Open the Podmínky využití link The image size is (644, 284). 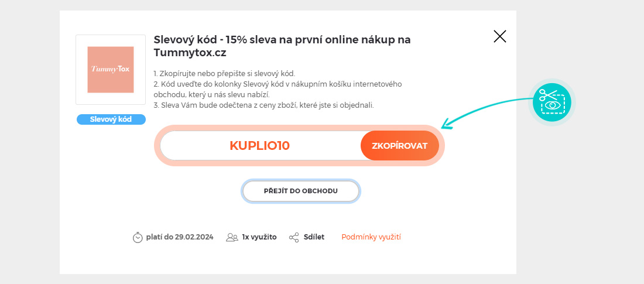371,237
